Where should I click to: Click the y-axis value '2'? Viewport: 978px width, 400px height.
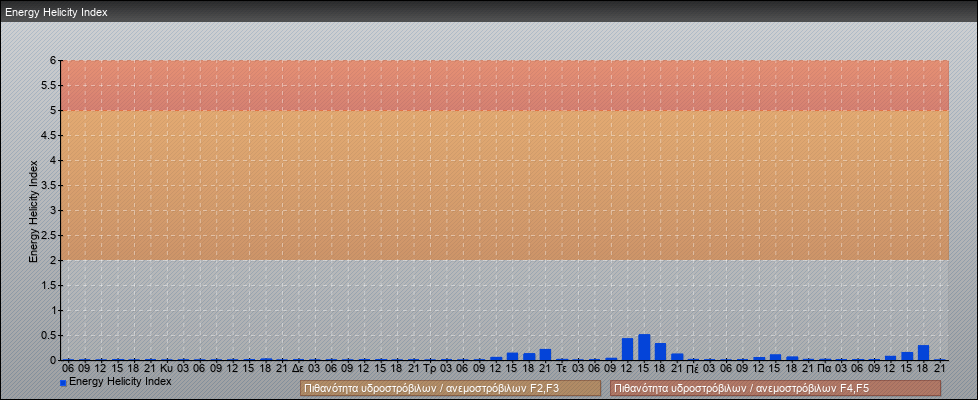click(x=54, y=260)
